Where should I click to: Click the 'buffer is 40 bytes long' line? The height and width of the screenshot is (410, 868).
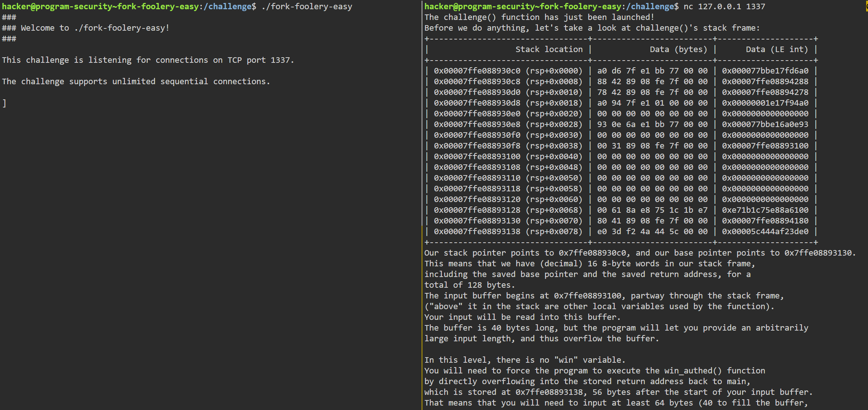(616, 328)
